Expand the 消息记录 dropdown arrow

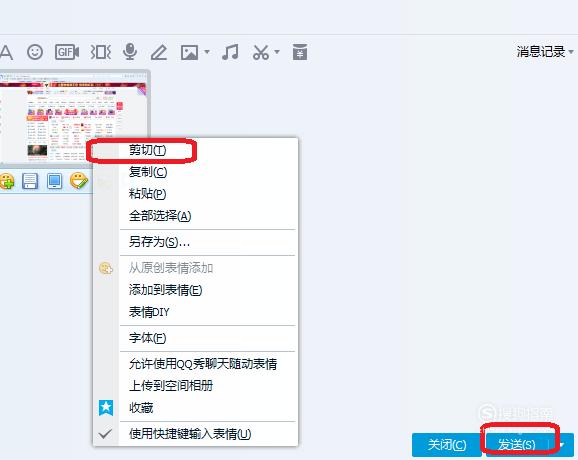tap(571, 52)
